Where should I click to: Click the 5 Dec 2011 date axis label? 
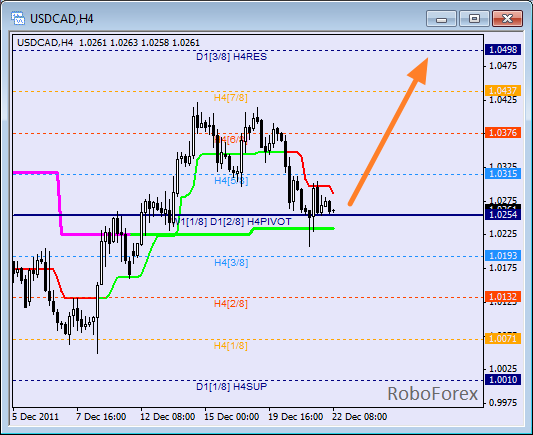tap(35, 417)
